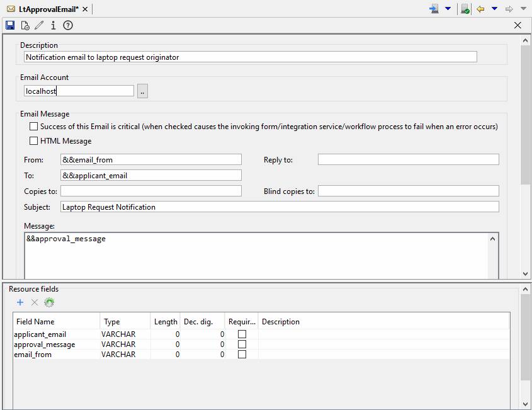Click the document with green check icon
This screenshot has width=532, height=410.
coord(465,9)
